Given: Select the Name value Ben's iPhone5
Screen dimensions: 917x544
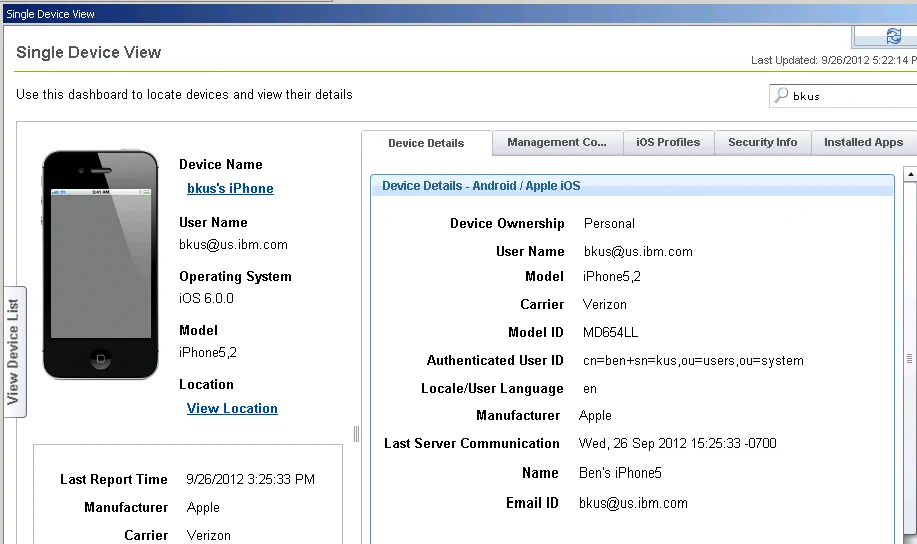Looking at the screenshot, I should tap(620, 473).
